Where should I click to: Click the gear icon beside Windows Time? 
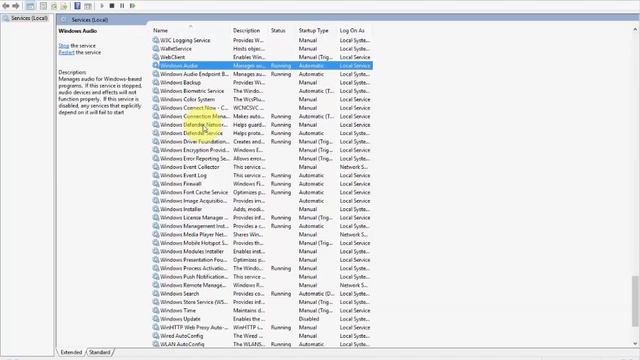(156, 310)
